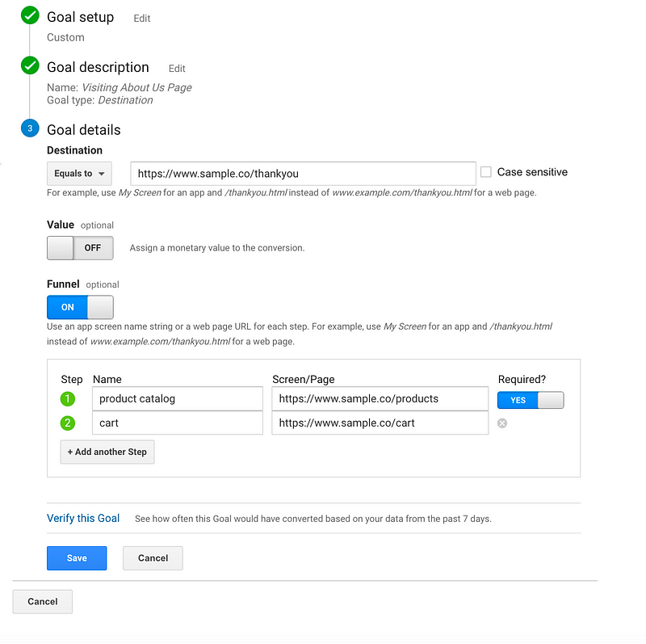The image size is (646, 644).
Task: Save the goal
Action: (x=77, y=558)
